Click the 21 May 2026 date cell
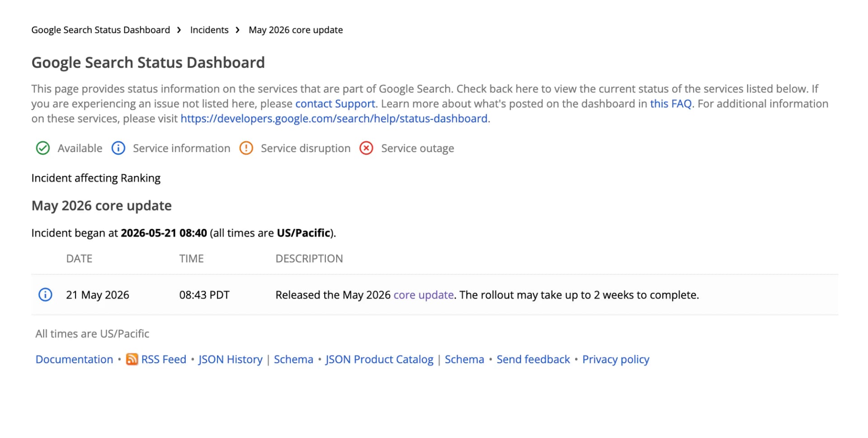Image resolution: width=868 pixels, height=438 pixels. tap(98, 295)
